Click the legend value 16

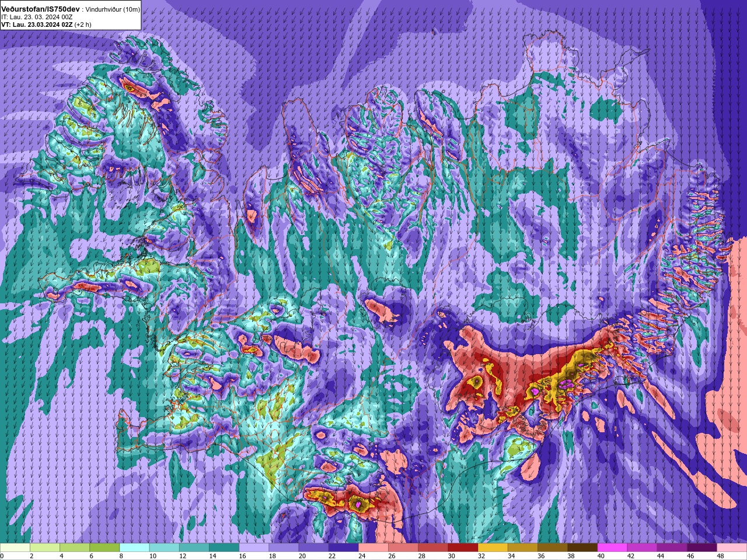242,556
